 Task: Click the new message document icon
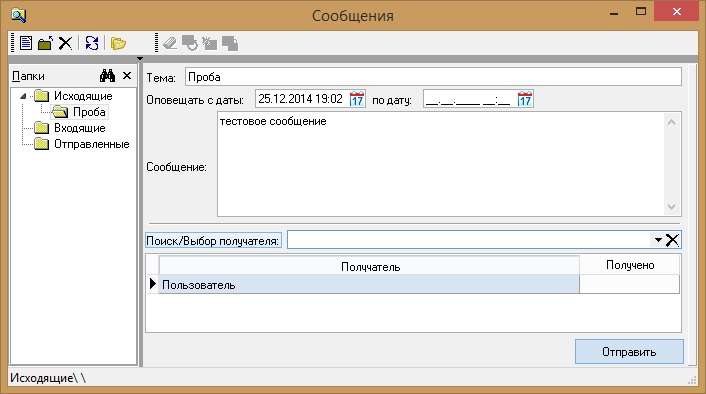click(x=26, y=43)
